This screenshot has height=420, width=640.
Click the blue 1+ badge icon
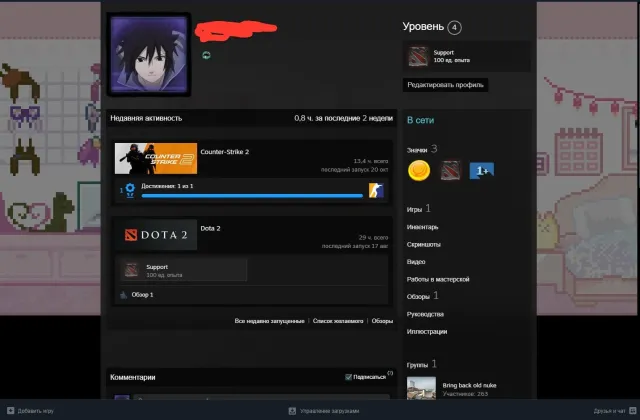[482, 171]
